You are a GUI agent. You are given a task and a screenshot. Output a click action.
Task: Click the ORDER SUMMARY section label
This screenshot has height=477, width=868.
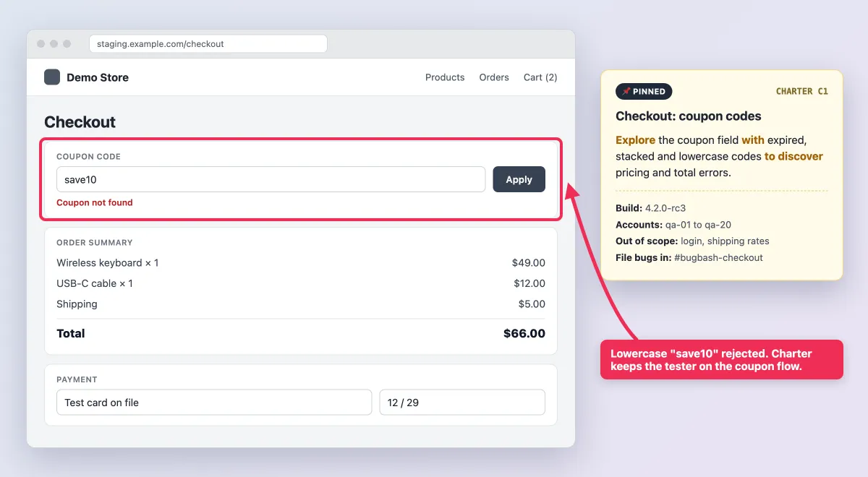point(95,243)
